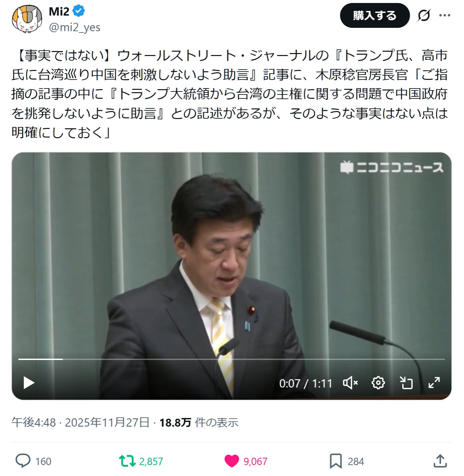464x476 pixels.
Task: Click the 18.8万 件の表示 view count
Action: tap(199, 422)
